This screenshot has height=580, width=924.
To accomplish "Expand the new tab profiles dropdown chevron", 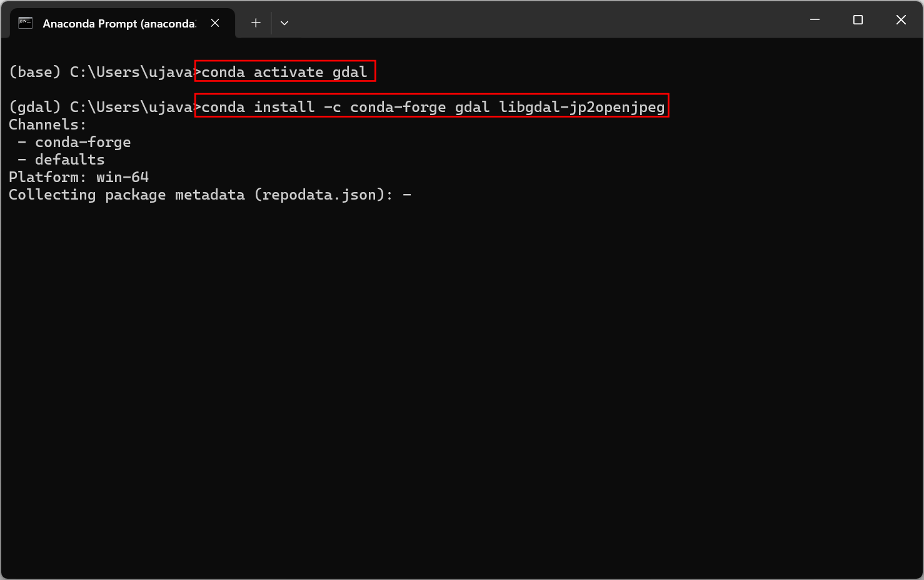I will tap(284, 23).
